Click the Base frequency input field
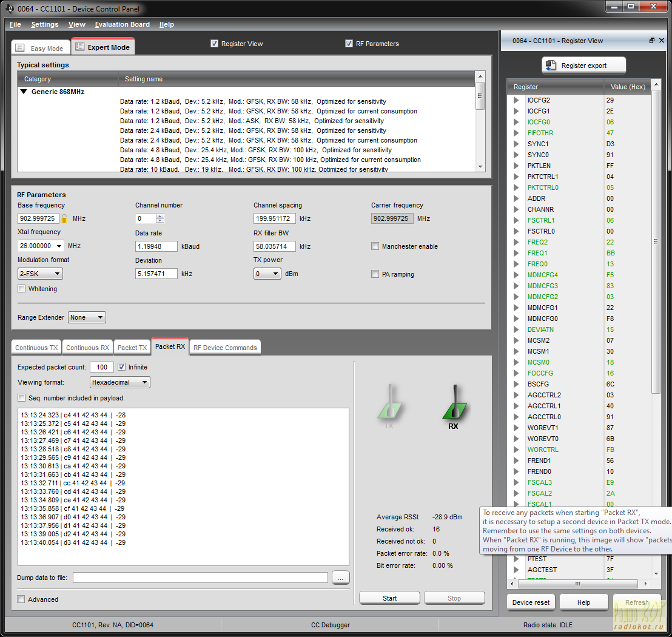672x637 pixels. (x=38, y=218)
